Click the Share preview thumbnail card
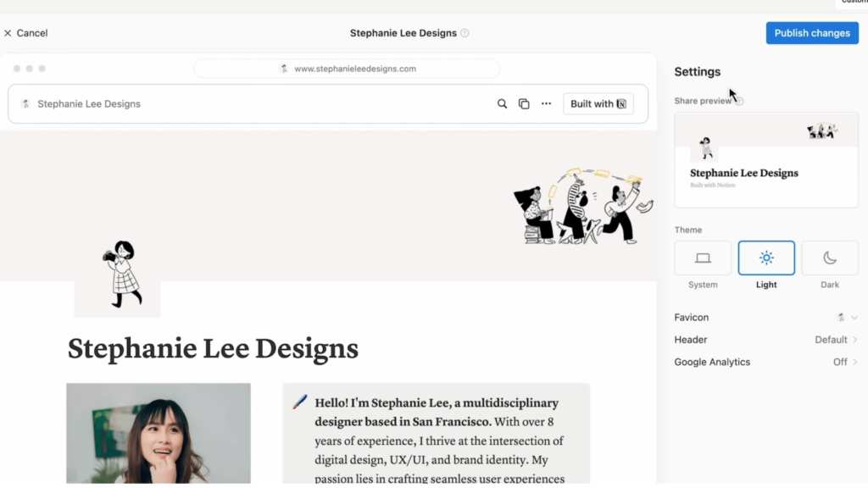Image resolution: width=868 pixels, height=488 pixels. (x=766, y=160)
